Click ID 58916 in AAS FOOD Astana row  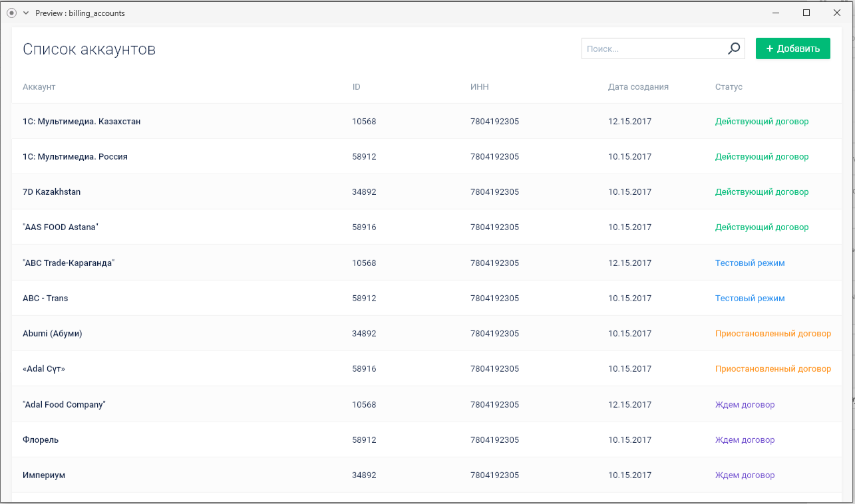pyautogui.click(x=364, y=227)
